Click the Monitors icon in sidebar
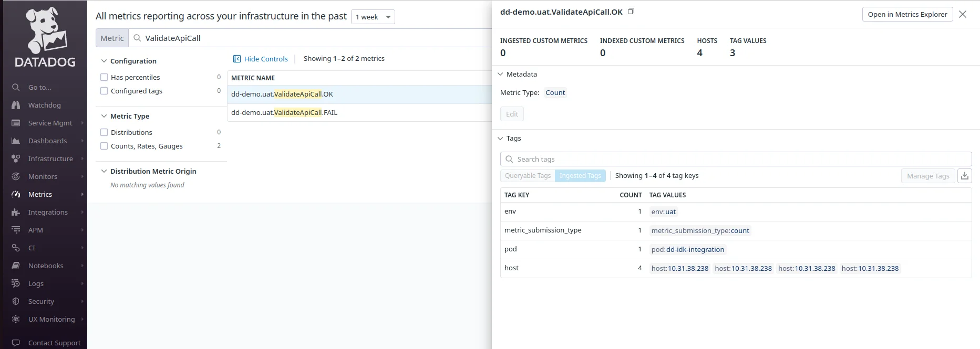980x349 pixels. pyautogui.click(x=16, y=176)
